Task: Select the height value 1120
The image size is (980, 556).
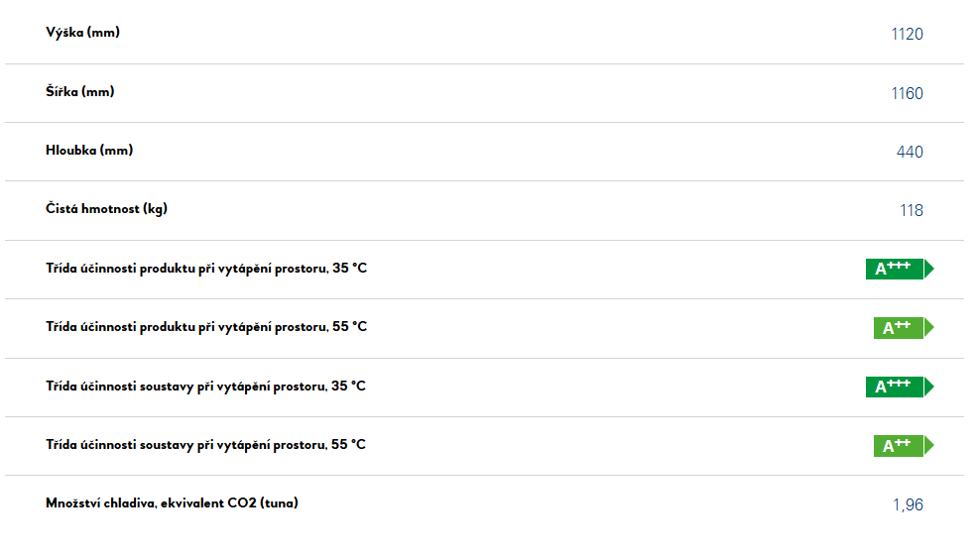Action: click(x=907, y=34)
